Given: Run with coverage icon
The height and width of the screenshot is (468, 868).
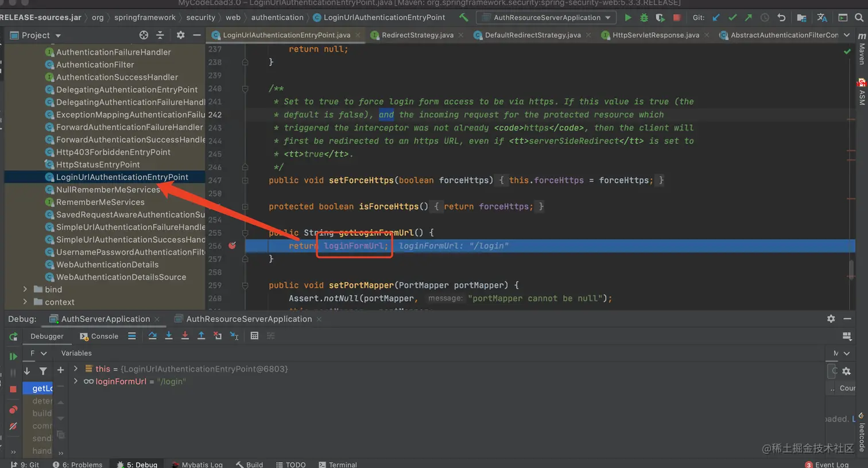Looking at the screenshot, I should click(660, 18).
